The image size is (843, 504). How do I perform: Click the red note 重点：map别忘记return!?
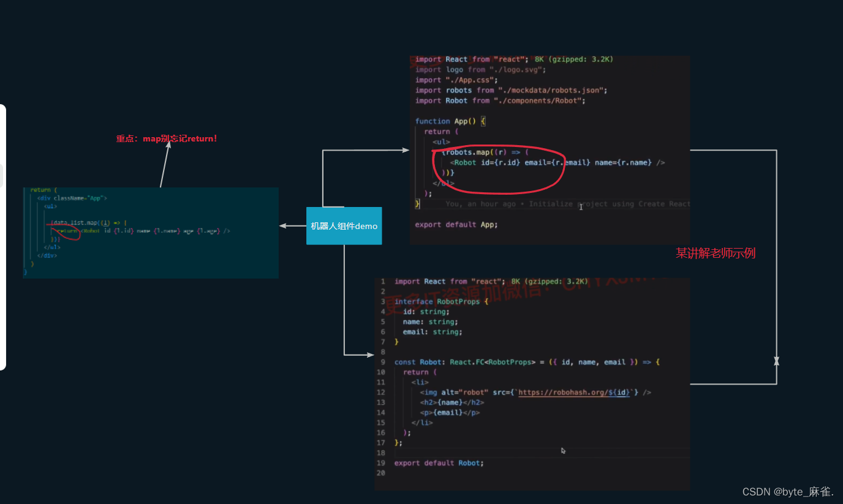(167, 138)
